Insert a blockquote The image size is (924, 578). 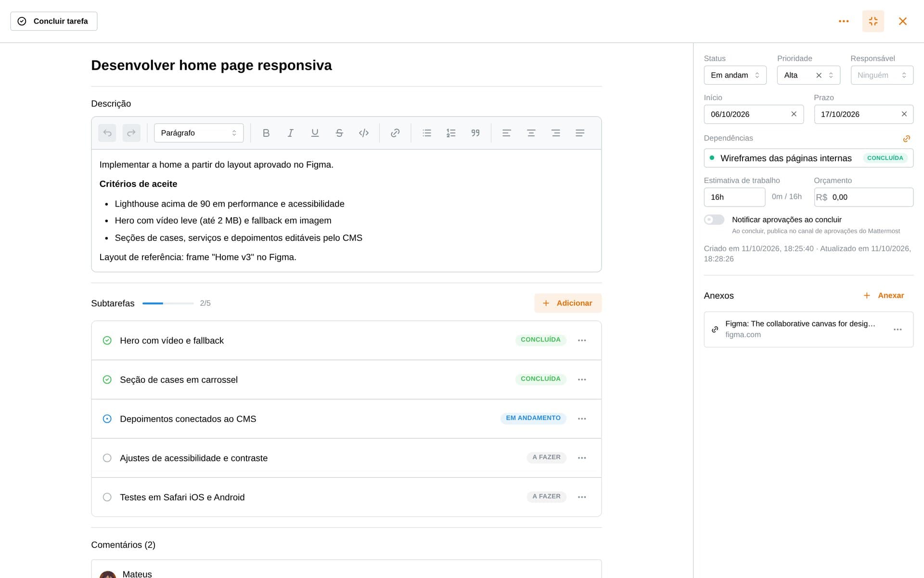(475, 133)
